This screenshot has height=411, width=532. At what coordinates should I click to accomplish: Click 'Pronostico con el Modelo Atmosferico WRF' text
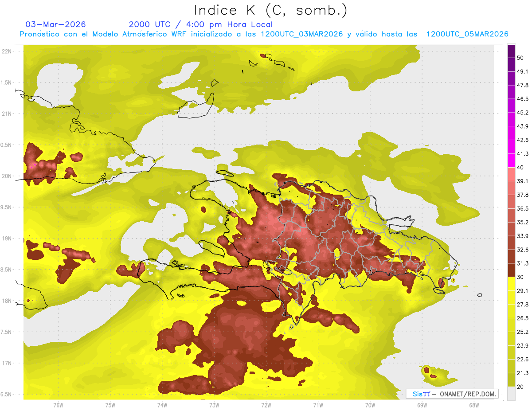click(104, 34)
